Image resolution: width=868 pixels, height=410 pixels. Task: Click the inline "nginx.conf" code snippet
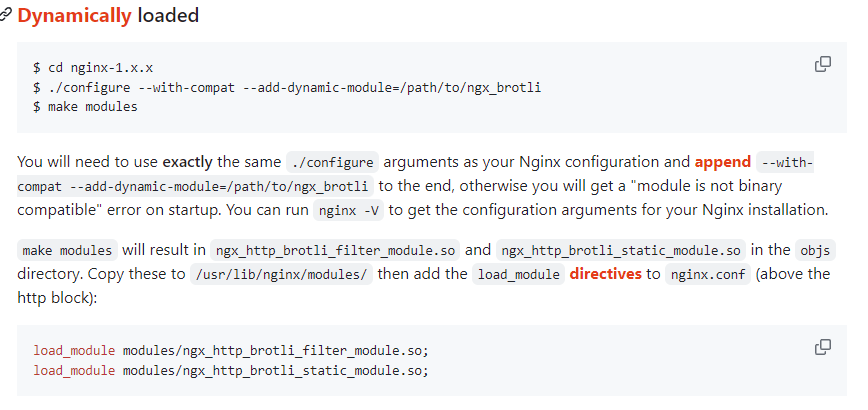point(706,275)
